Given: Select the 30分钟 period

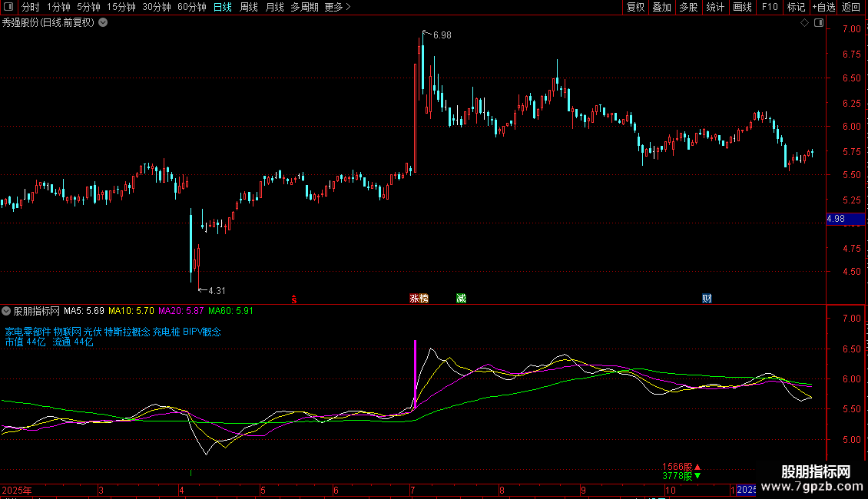Looking at the screenshot, I should coord(157,7).
